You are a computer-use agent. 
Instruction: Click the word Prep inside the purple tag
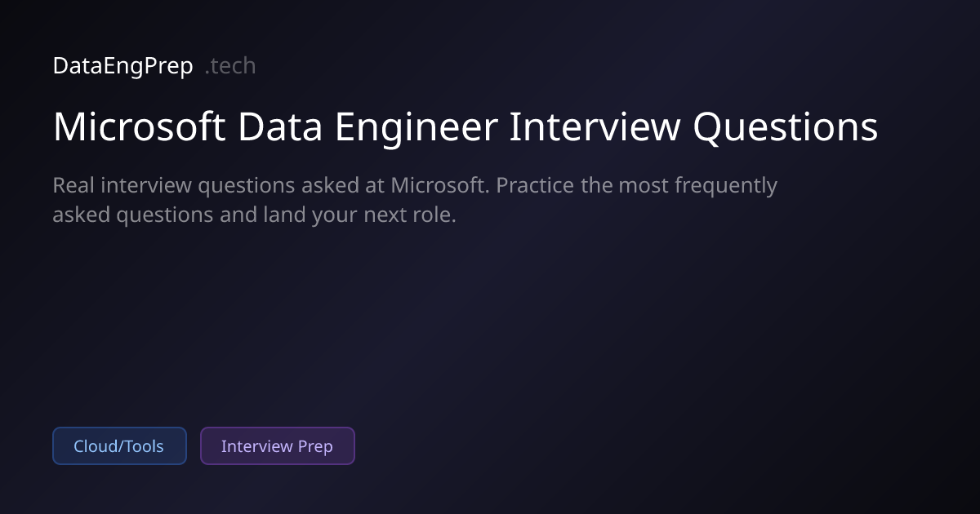click(315, 447)
